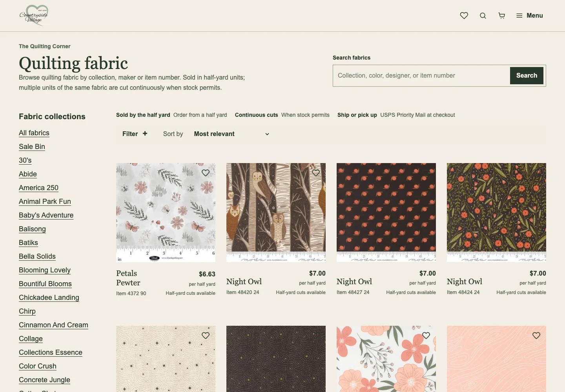Image resolution: width=565 pixels, height=392 pixels.
Task: Favorite the Petals Pewter fabric with its heart
Action: 206,173
